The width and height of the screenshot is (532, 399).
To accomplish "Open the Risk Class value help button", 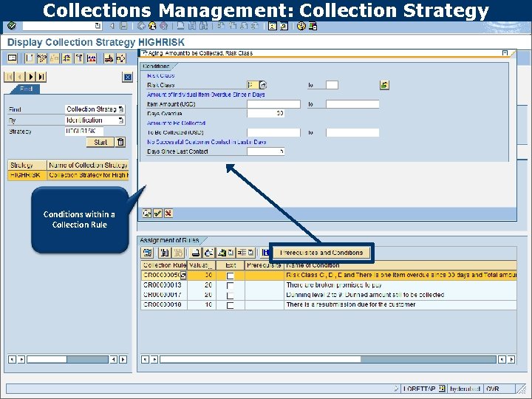I will coord(263,85).
